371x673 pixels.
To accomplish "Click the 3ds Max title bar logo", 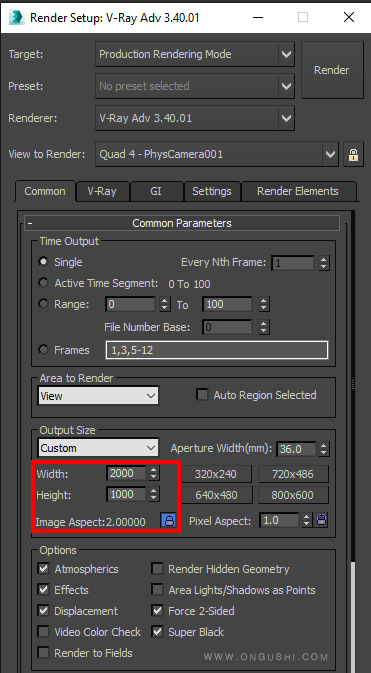I will (x=17, y=17).
